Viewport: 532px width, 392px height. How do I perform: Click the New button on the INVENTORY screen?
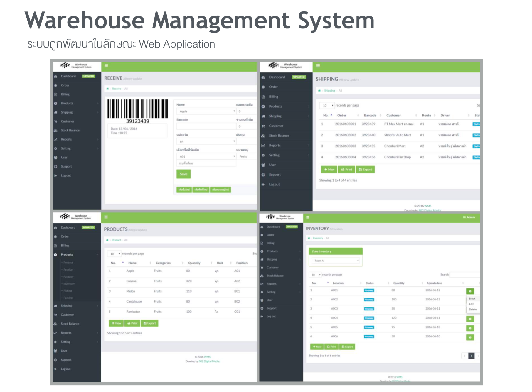pos(317,347)
